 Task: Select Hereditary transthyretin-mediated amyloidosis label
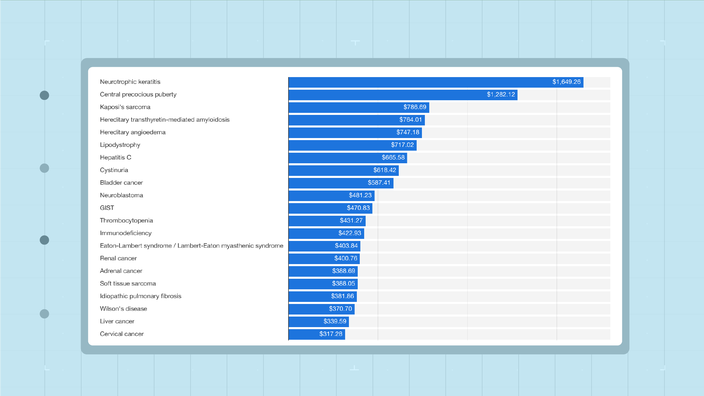coord(164,119)
